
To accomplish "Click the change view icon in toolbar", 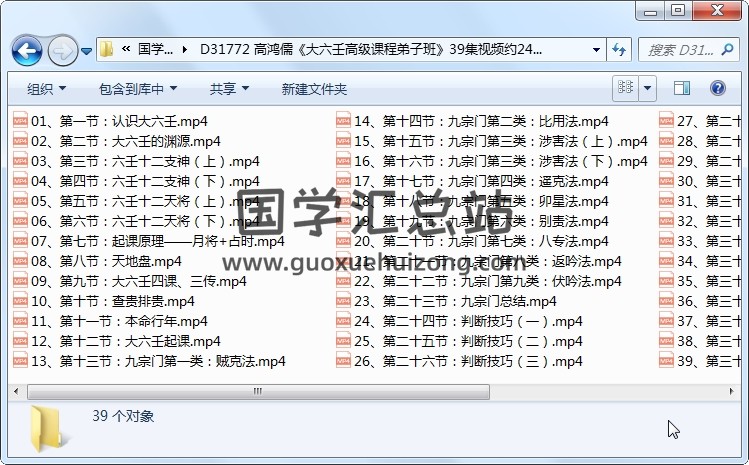I will pos(626,89).
